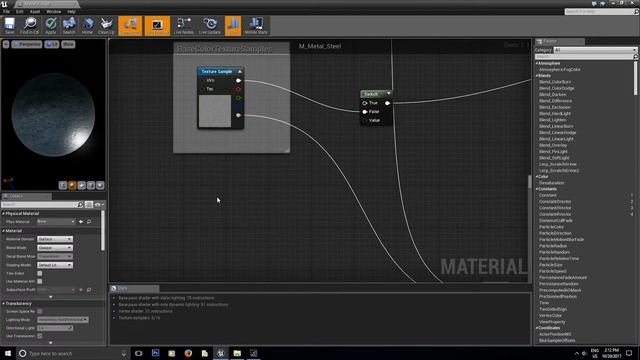Click the BaseColorTextureSampler comment title
Viewport: 640px width, 360px height.
tap(224, 49)
